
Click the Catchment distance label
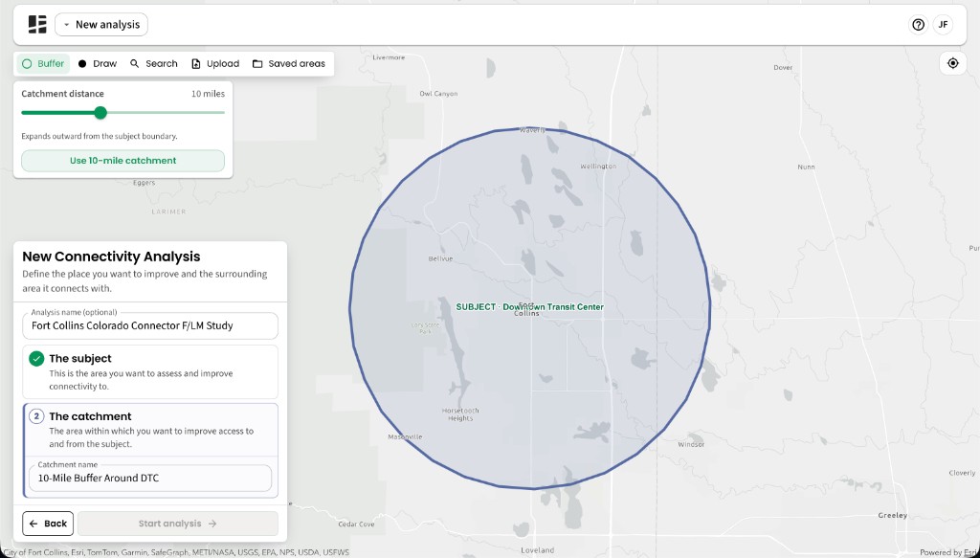coord(62,94)
